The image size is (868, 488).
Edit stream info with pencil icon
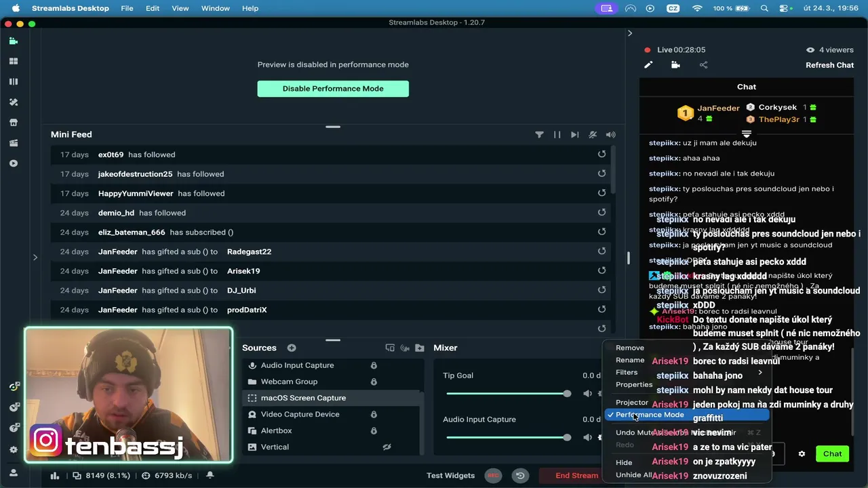pos(648,65)
